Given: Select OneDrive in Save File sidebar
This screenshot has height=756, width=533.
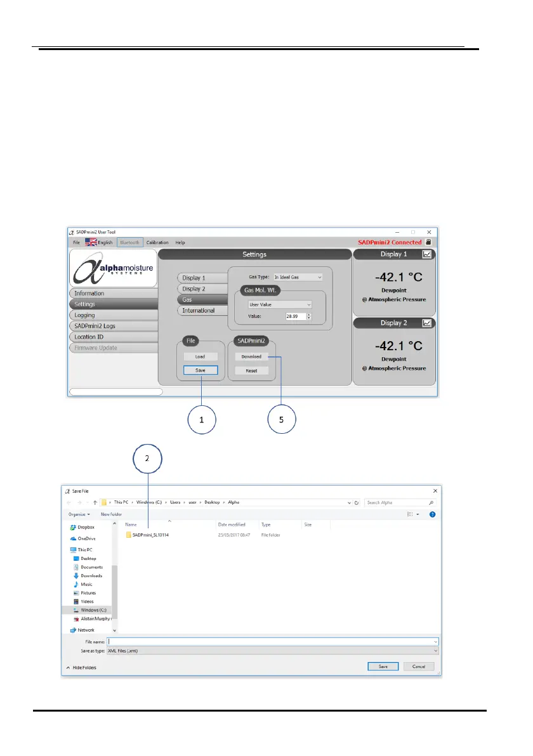Looking at the screenshot, I should [x=83, y=538].
